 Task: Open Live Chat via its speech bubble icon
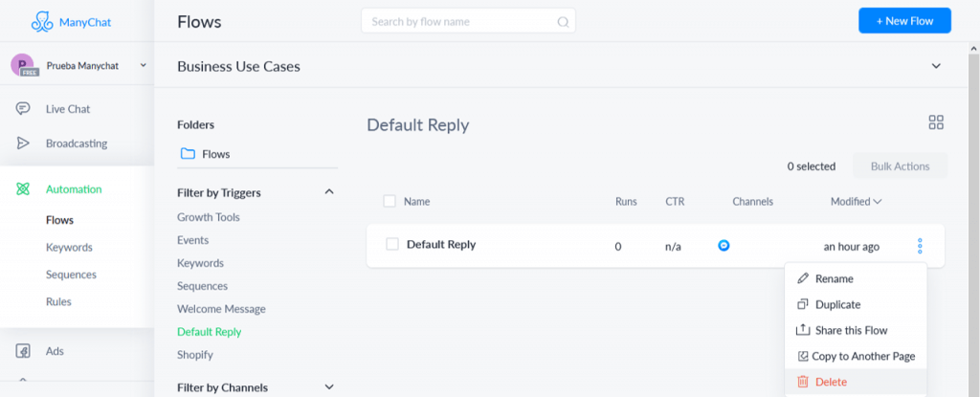pyautogui.click(x=23, y=109)
